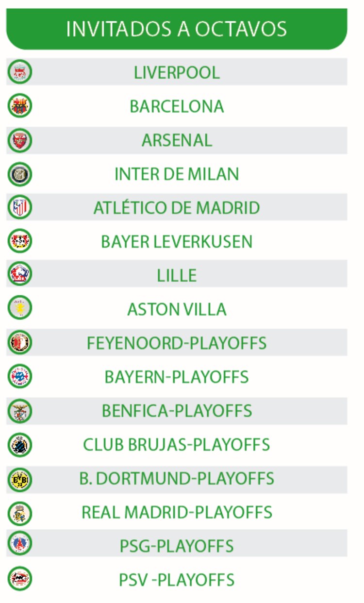Click the BARCELONA team name
364x603 pixels.
point(177,106)
